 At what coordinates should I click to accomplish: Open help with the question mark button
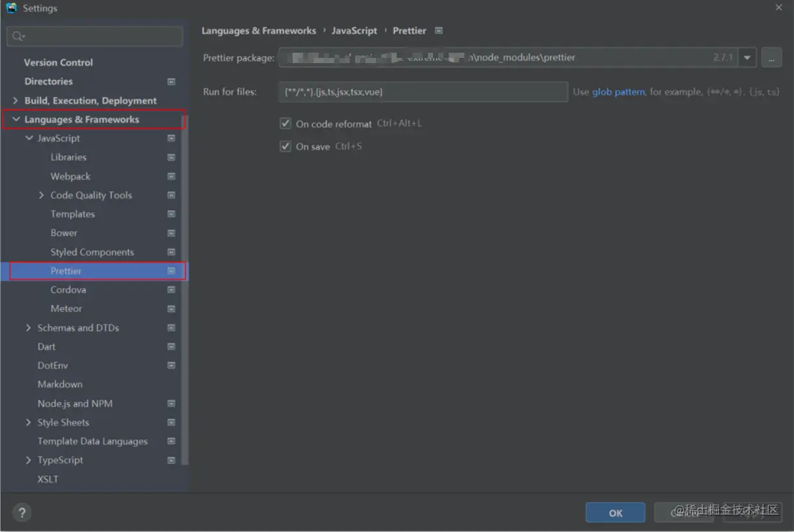pyautogui.click(x=21, y=512)
